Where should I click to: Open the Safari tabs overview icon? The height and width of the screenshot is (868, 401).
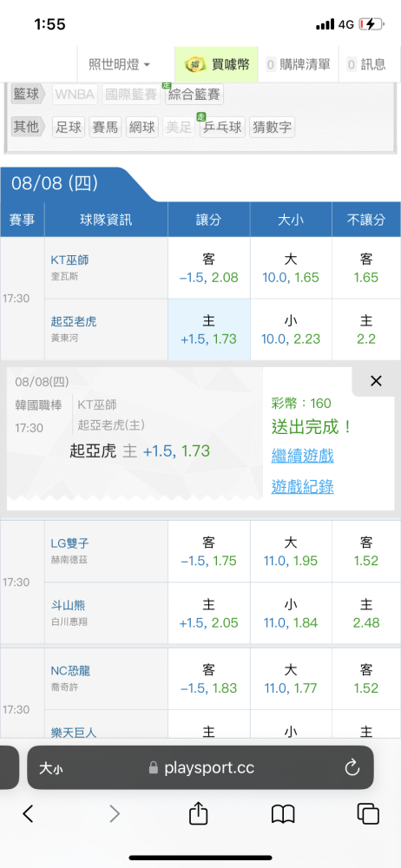click(368, 814)
